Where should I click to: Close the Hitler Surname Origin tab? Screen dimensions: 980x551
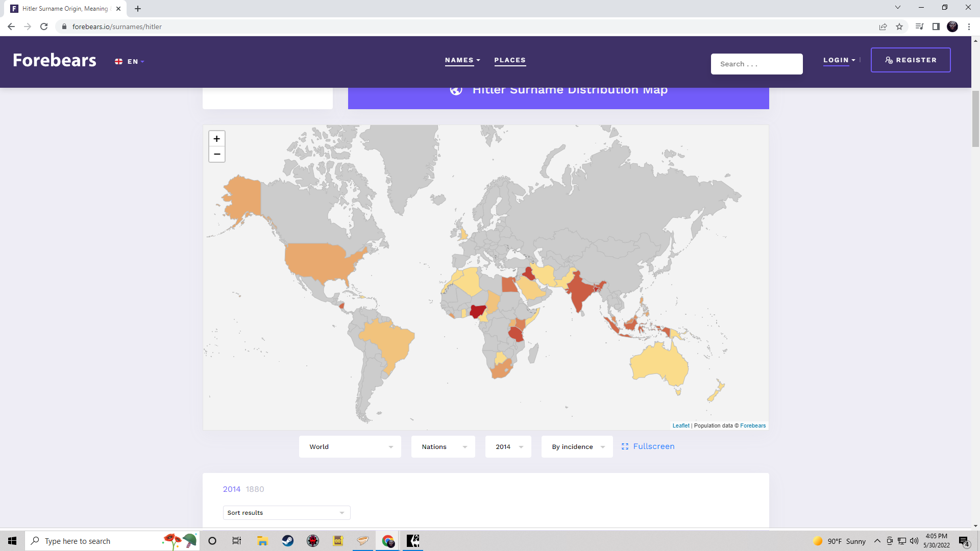(118, 9)
